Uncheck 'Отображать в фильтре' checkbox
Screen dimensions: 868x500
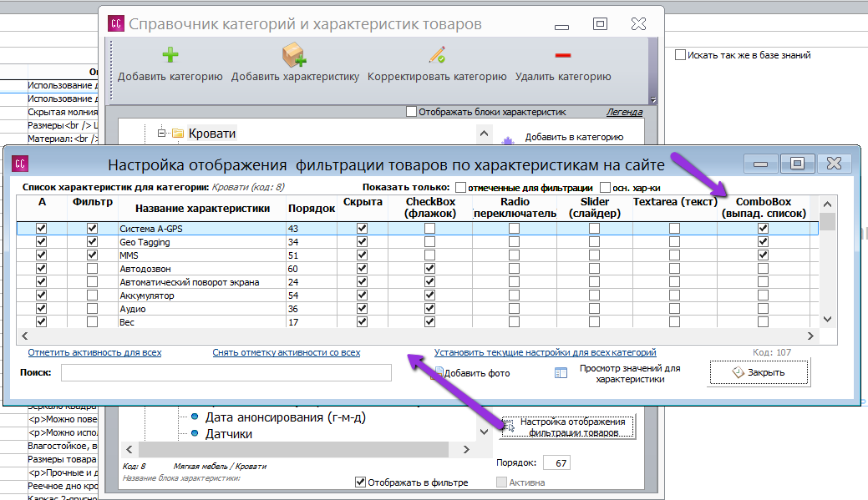click(360, 482)
